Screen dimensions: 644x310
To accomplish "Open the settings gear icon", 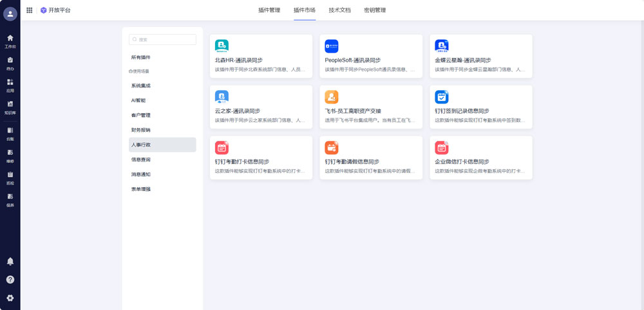I will pos(10,298).
